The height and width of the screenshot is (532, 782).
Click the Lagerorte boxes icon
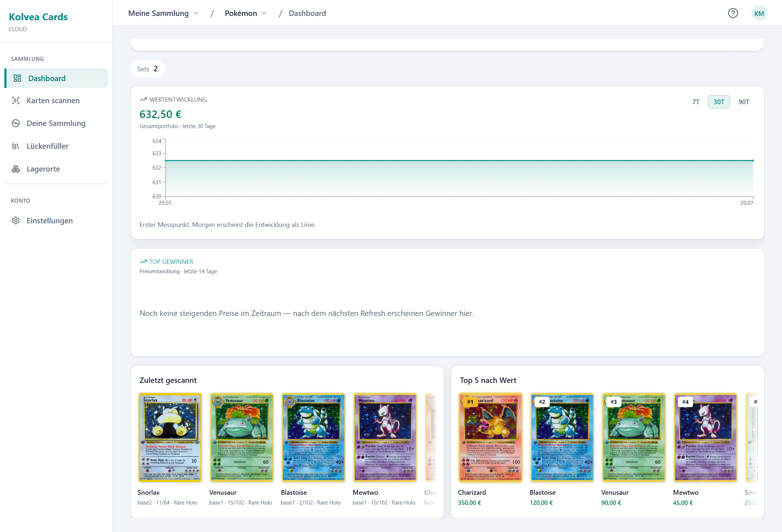click(16, 169)
